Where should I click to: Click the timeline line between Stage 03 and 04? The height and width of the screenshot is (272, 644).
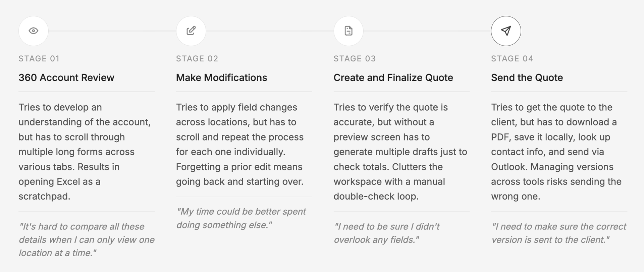point(427,31)
